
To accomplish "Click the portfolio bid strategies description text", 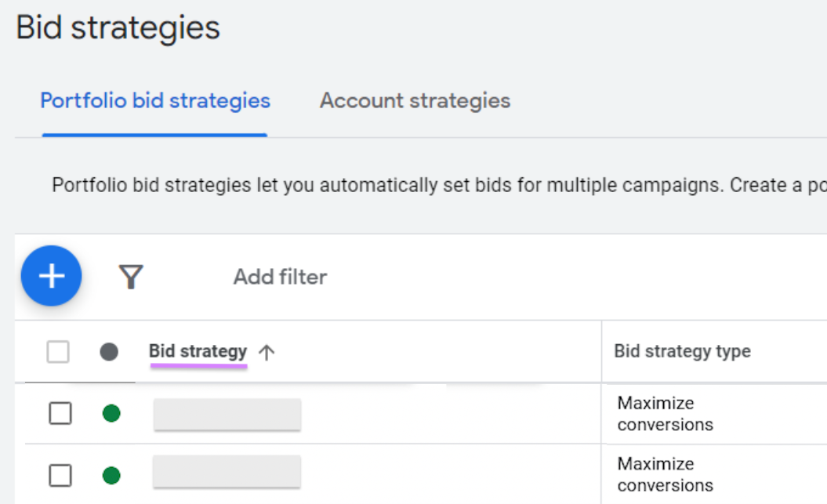I will (x=439, y=186).
